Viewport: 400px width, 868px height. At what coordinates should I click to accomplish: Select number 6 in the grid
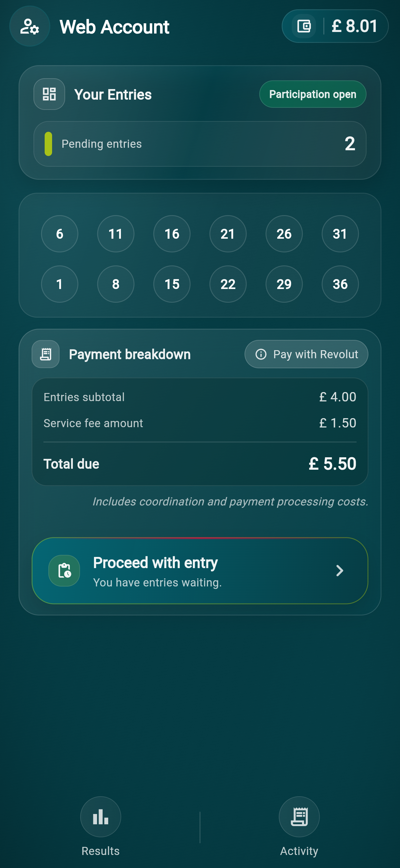tap(59, 233)
